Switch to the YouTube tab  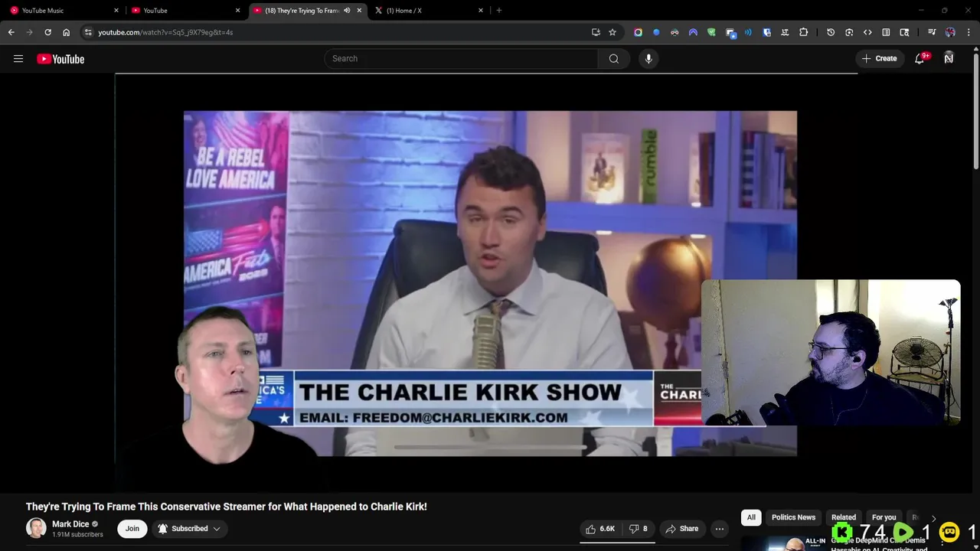(184, 11)
